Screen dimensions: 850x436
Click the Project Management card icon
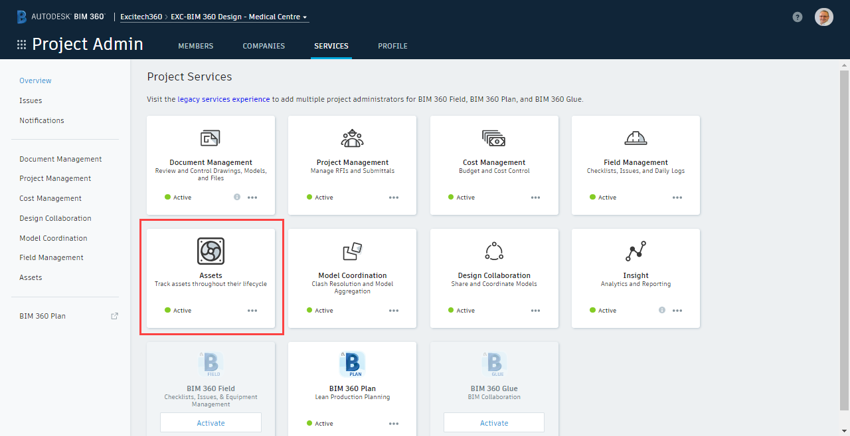coord(352,138)
